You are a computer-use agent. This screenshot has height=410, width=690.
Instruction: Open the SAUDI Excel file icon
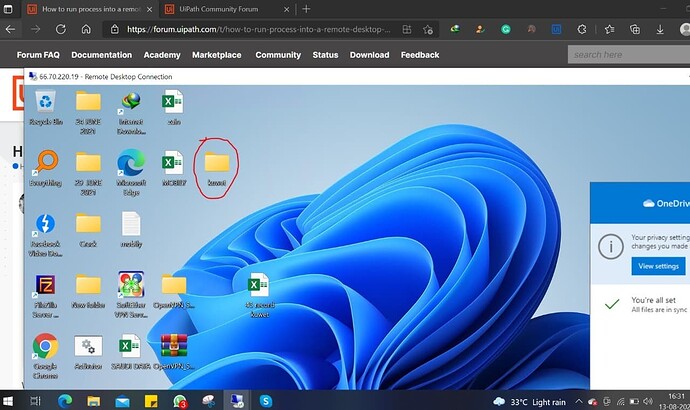(130, 352)
